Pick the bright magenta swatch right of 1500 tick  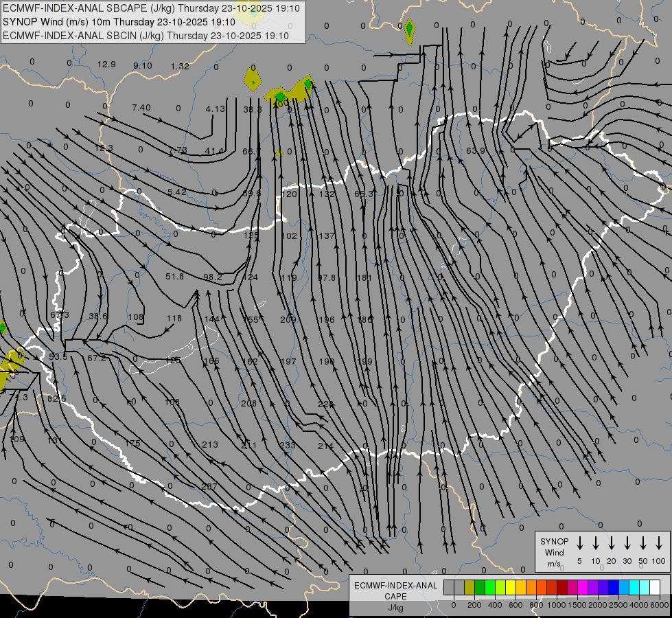(x=583, y=587)
